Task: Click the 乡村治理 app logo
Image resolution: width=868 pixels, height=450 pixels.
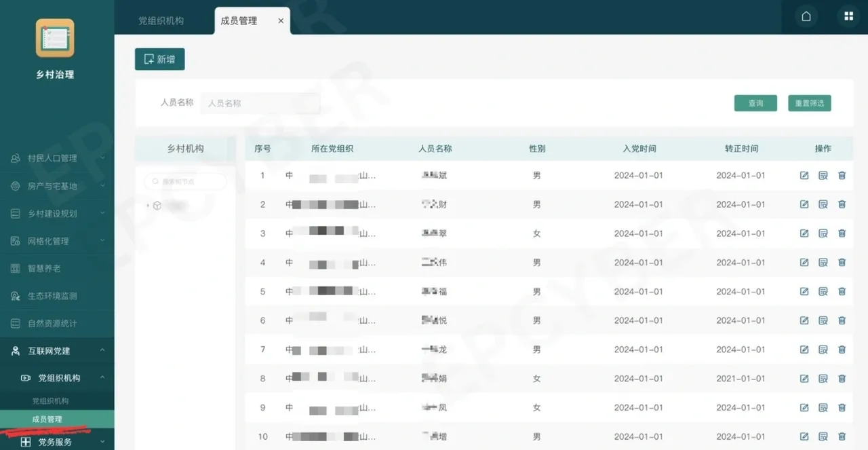Action: click(55, 38)
